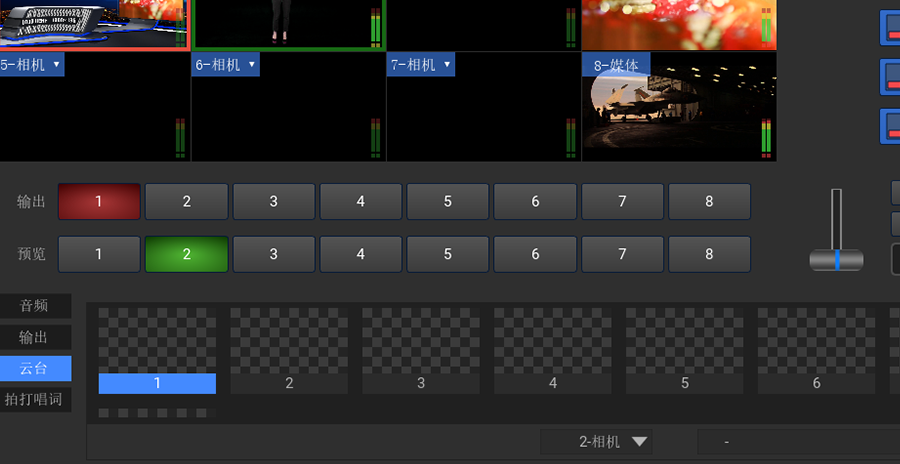Image resolution: width=900 pixels, height=464 pixels.
Task: Send source 3 to output in 输出 row
Action: pyautogui.click(x=274, y=202)
